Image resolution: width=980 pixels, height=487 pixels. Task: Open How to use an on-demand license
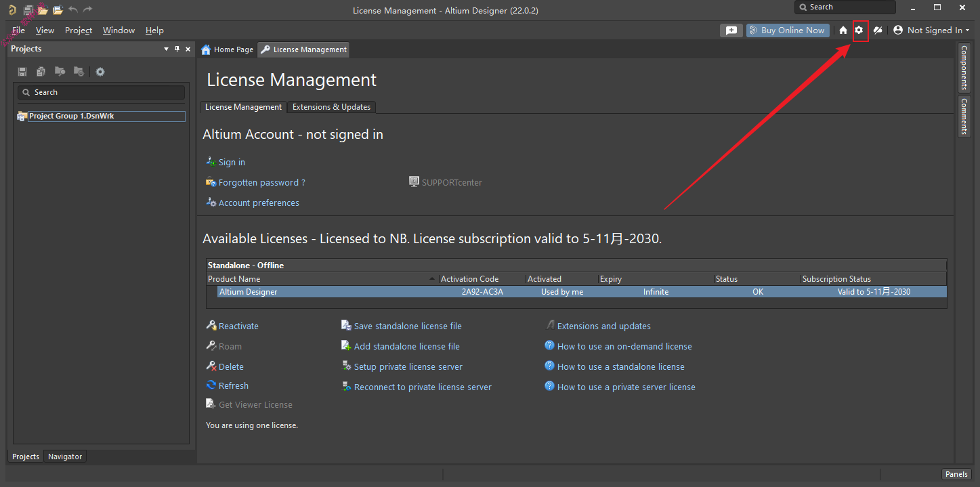point(624,346)
